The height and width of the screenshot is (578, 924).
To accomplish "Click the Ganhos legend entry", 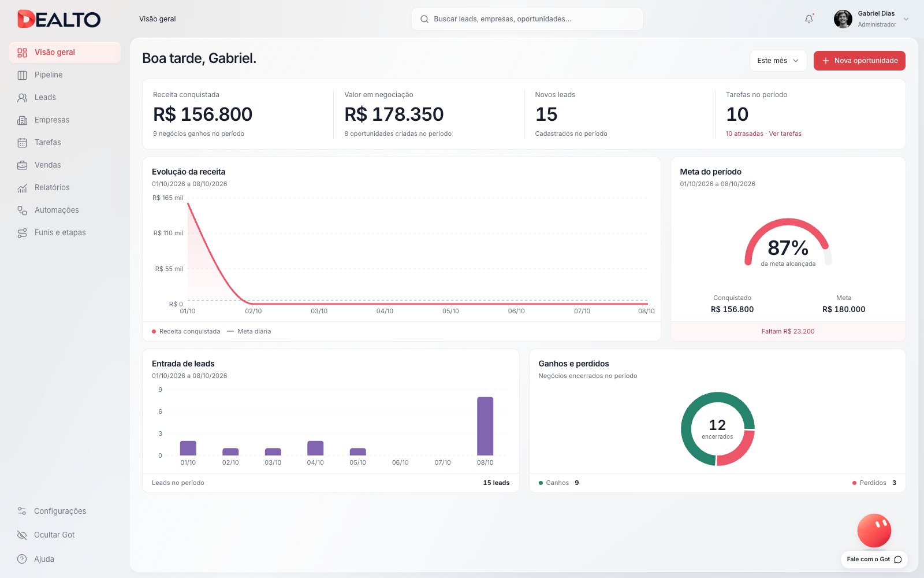I will [558, 483].
